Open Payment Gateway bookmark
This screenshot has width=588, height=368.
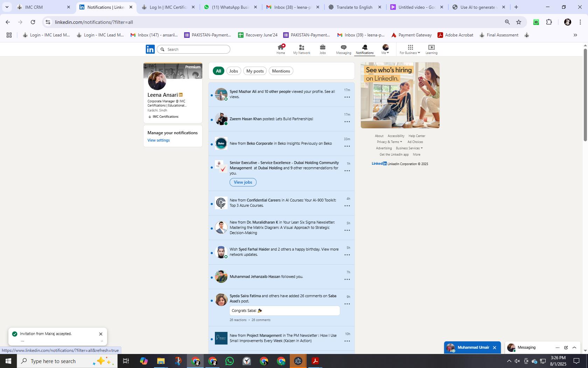coord(411,35)
